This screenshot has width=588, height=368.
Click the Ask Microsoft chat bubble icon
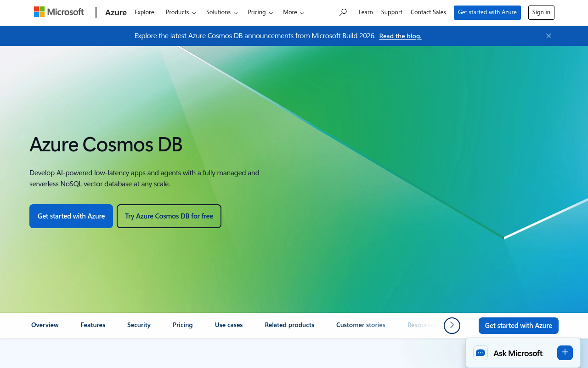pyautogui.click(x=481, y=353)
